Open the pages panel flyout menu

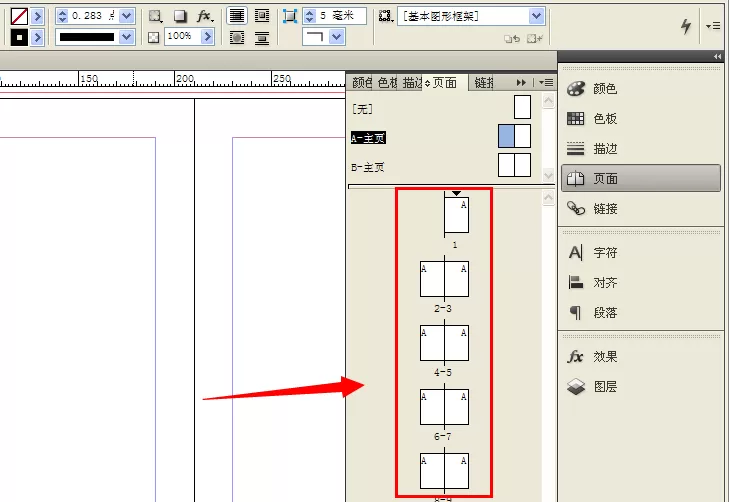click(546, 83)
